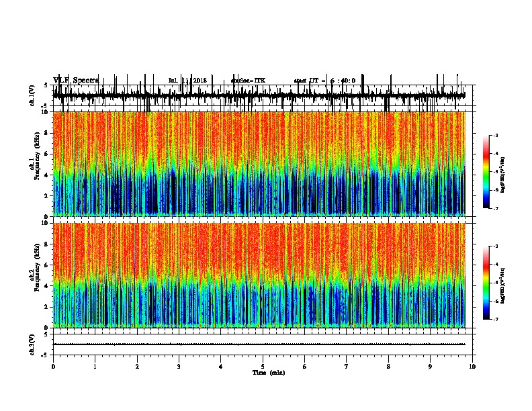This screenshot has width=532, height=411.
Task: Click the ch.2 spectrogram plot
Action: 259,275
